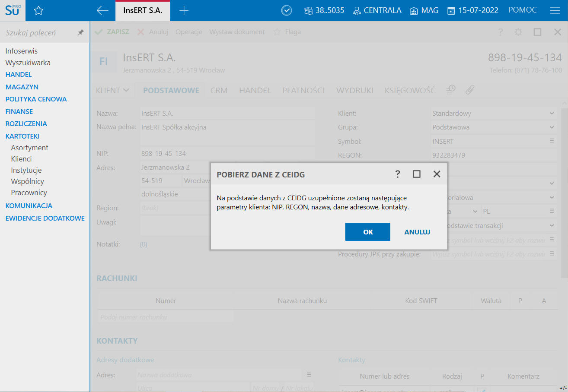Collapse the KARTOTEKI module
Image resolution: width=568 pixels, height=392 pixels.
(22, 136)
